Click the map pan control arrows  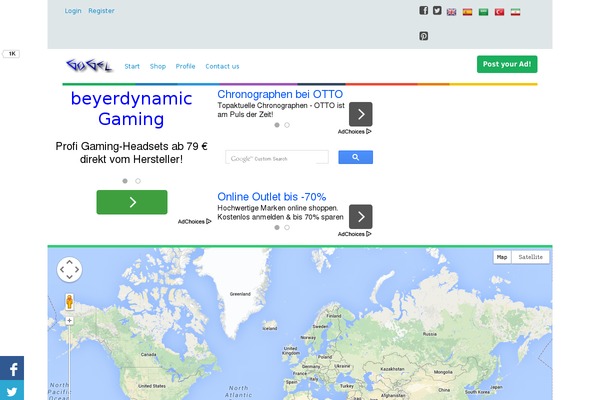69,269
